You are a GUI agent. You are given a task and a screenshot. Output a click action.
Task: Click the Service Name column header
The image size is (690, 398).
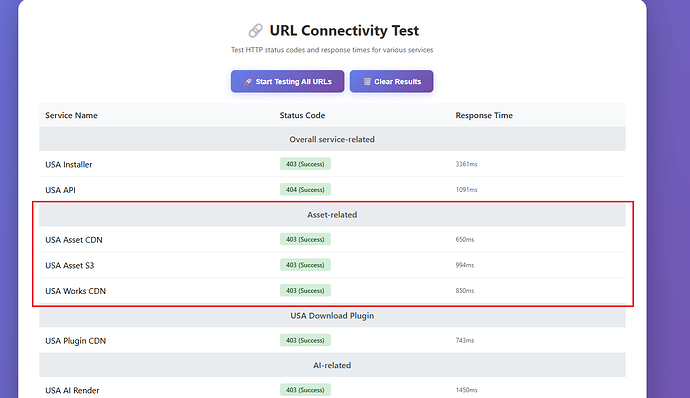[71, 115]
